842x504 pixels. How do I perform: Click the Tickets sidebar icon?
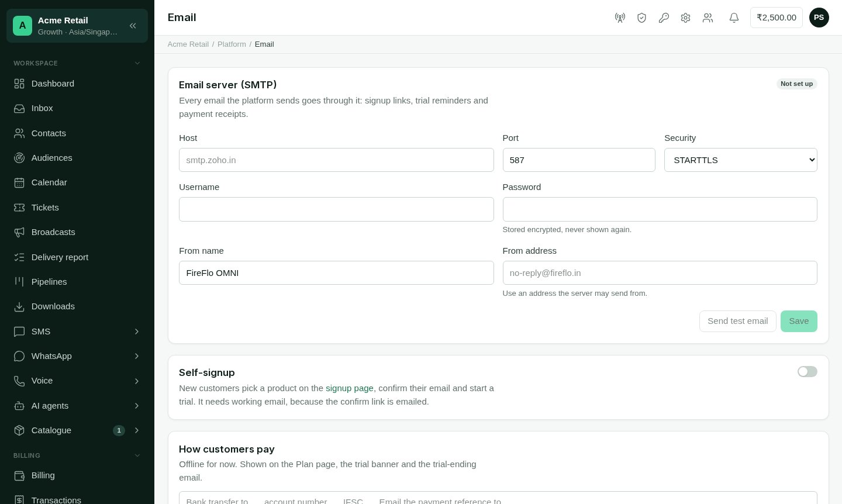coord(19,208)
